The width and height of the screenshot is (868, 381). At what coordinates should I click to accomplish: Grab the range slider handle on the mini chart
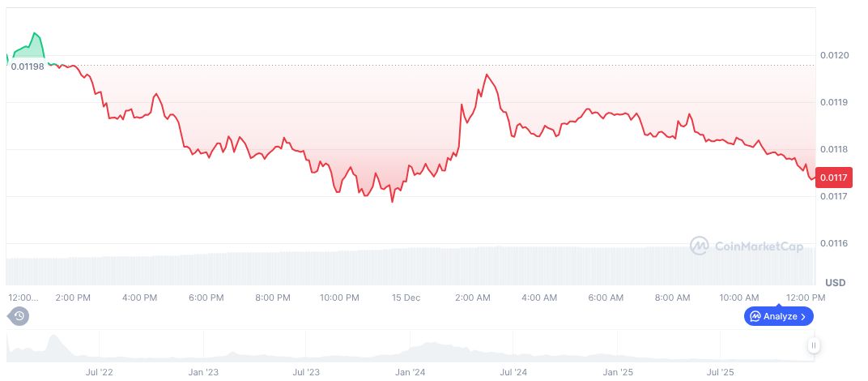pyautogui.click(x=813, y=345)
